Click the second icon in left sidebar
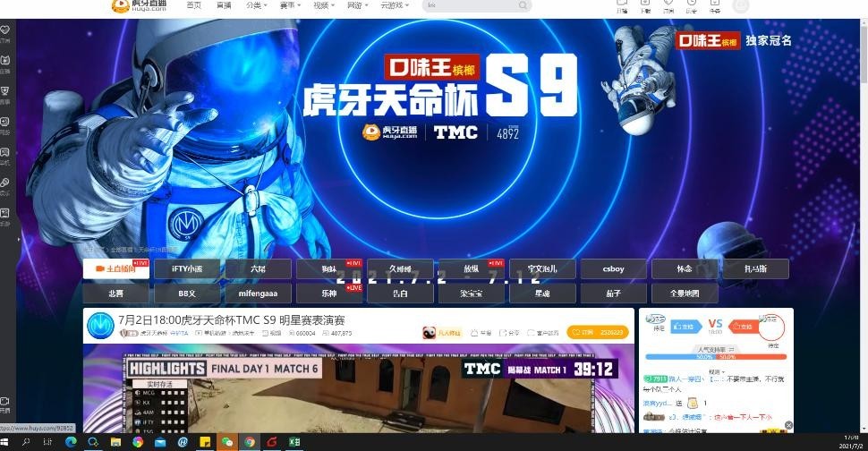Screen dimensions: 868x451 tap(5, 60)
